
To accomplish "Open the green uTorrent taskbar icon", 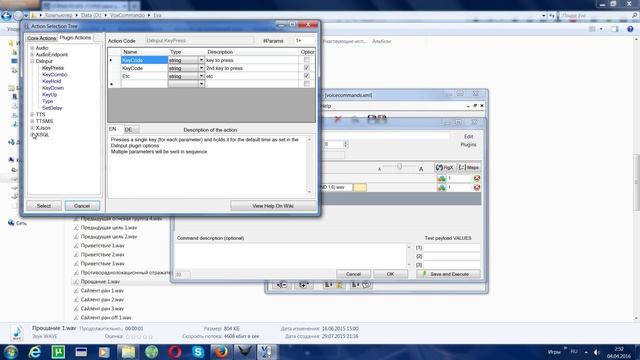I will point(58,352).
